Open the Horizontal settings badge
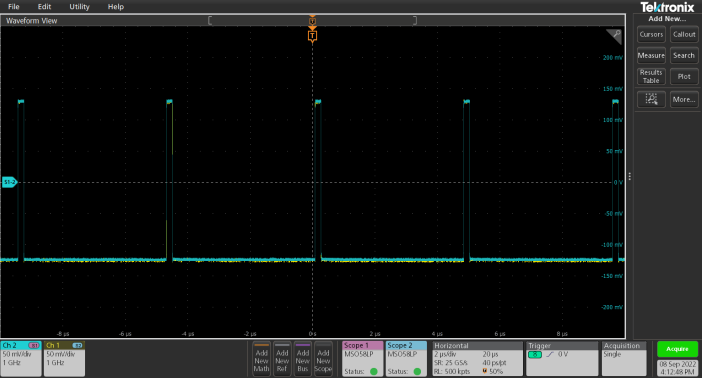Viewport: 702px width, 378px height. 477,358
